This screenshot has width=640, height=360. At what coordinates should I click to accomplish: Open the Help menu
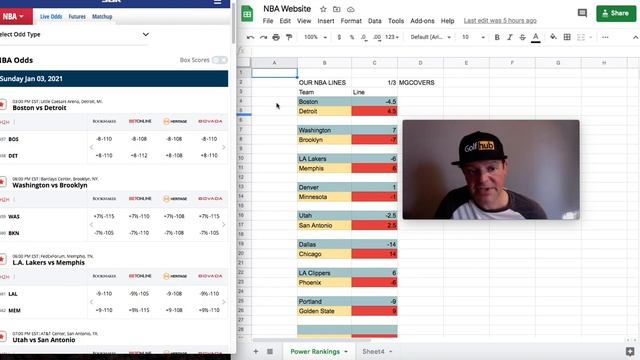coord(447,21)
